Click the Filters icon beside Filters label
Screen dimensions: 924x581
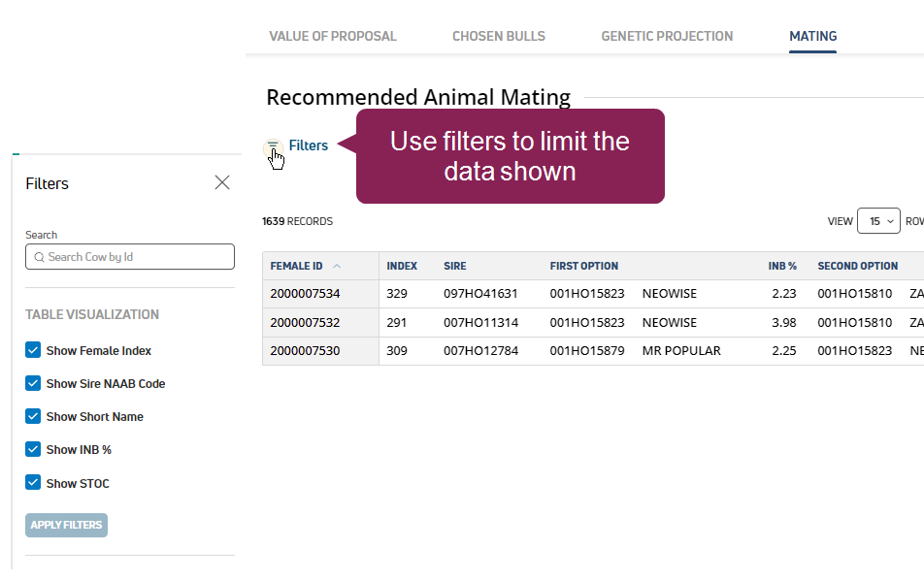[273, 145]
